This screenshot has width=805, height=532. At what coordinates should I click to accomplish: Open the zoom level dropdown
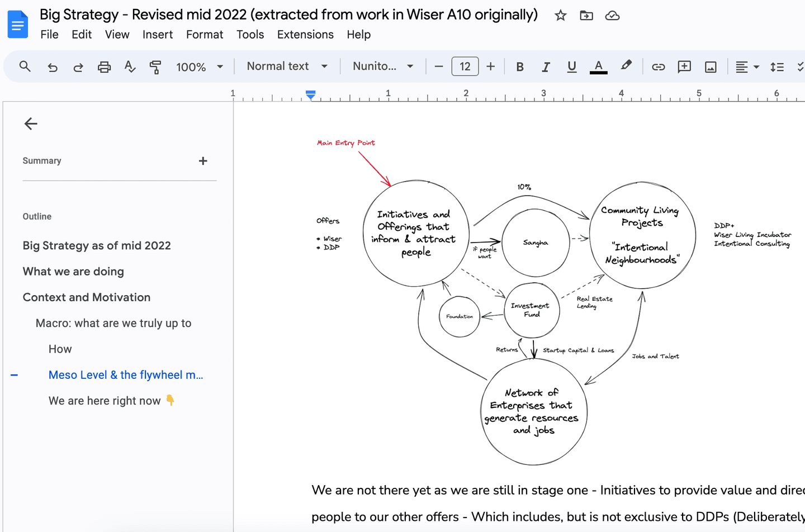point(200,66)
